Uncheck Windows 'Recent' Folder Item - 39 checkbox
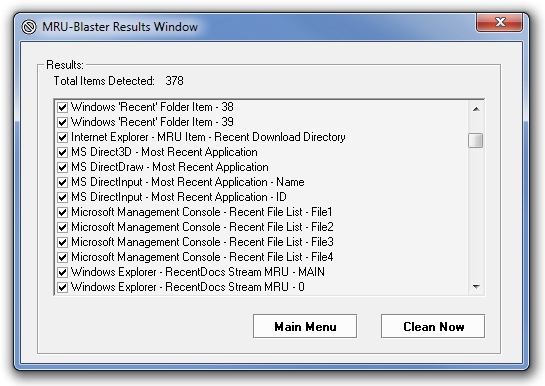The height and width of the screenshot is (386, 545). coord(62,122)
